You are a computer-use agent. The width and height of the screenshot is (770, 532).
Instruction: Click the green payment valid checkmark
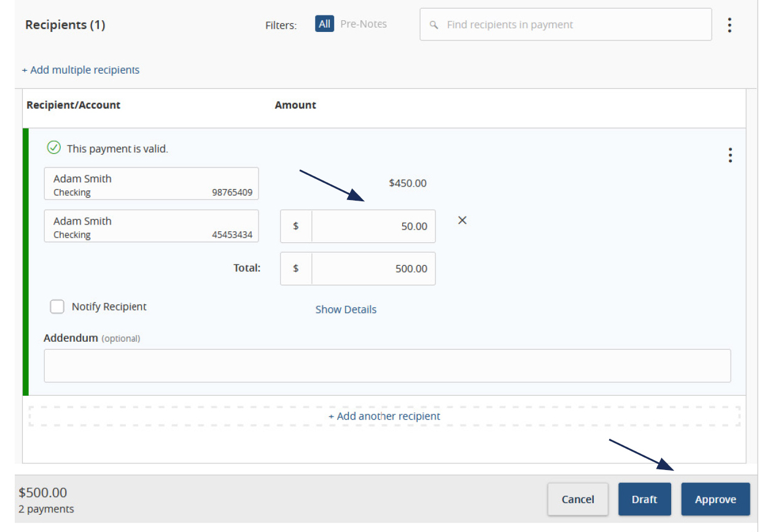click(x=54, y=148)
